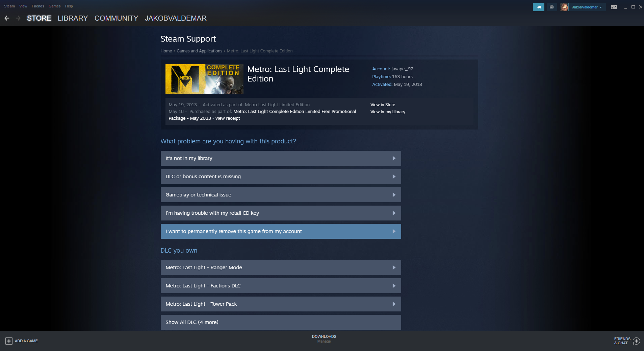Select "It's not in my library" option

(x=281, y=158)
